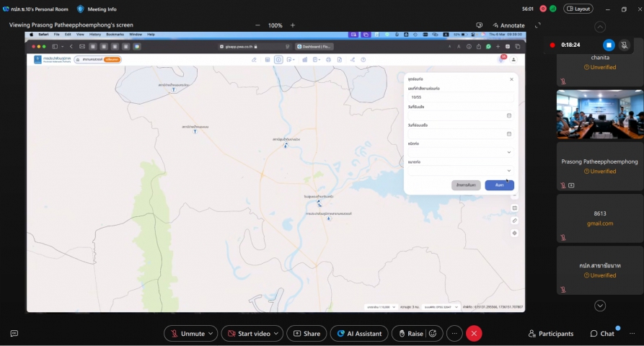
Task: Open the user profile icon
Action: coord(513,60)
